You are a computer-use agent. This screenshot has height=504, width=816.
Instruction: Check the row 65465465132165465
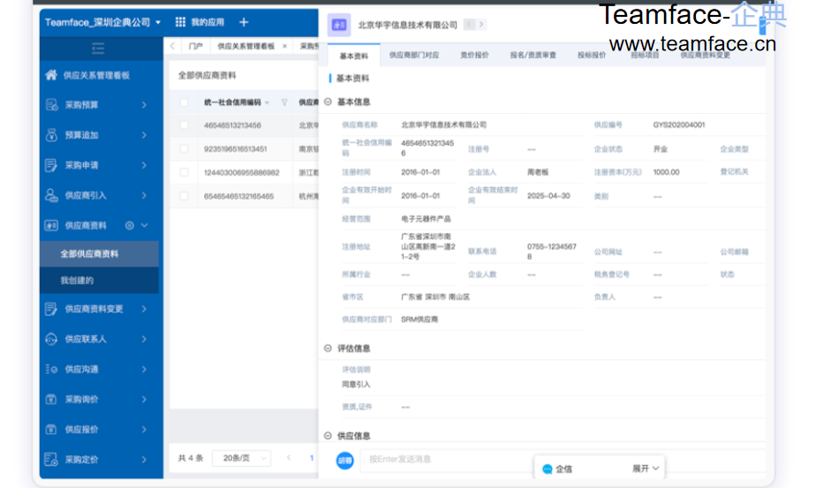coord(185,196)
